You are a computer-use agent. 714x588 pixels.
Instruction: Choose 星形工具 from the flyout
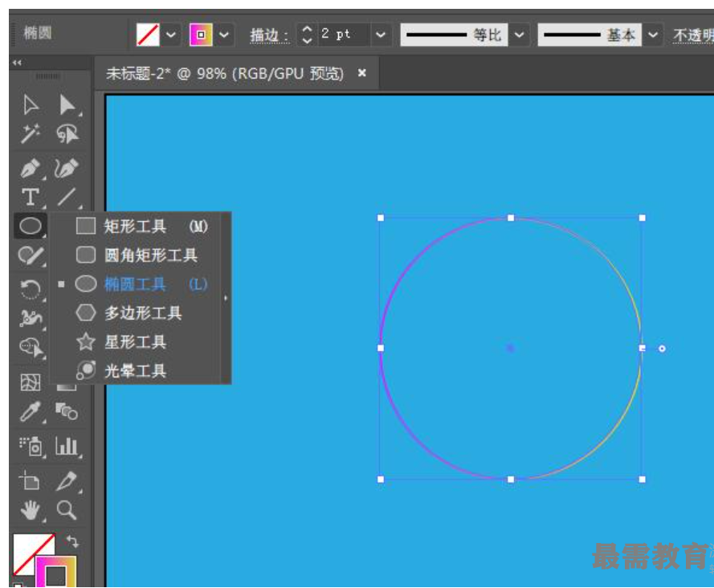coord(141,342)
